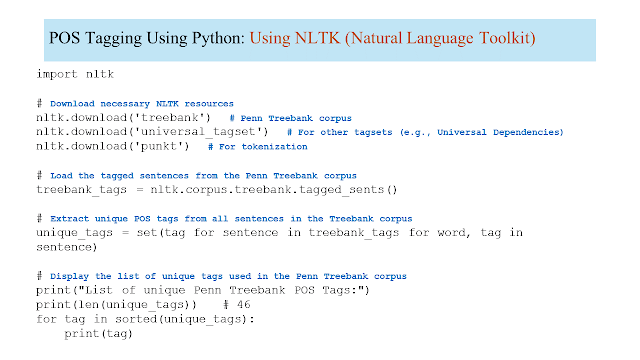
Task: Click the code nltk.download('treebank')
Action: 123,118
